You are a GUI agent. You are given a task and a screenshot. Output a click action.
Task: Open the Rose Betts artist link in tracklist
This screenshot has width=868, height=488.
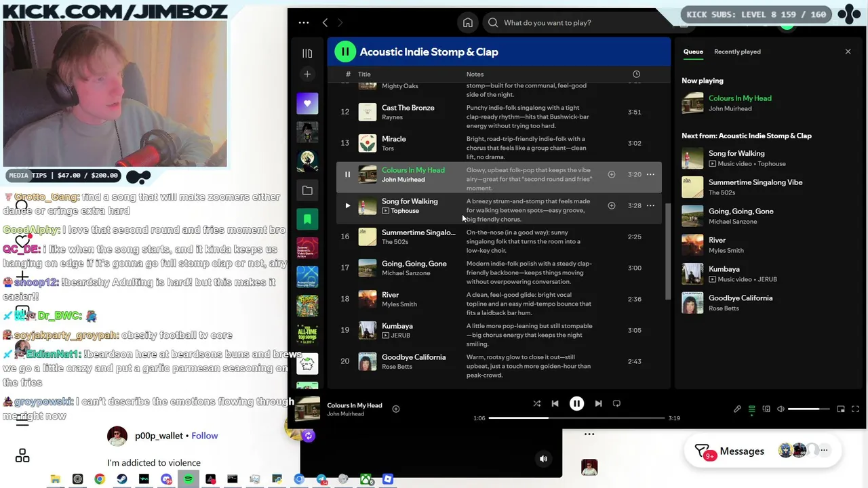pos(397,367)
